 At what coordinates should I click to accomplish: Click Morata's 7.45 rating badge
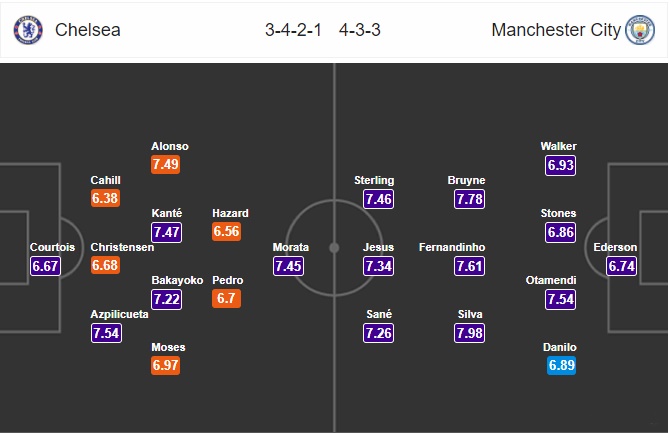point(289,266)
